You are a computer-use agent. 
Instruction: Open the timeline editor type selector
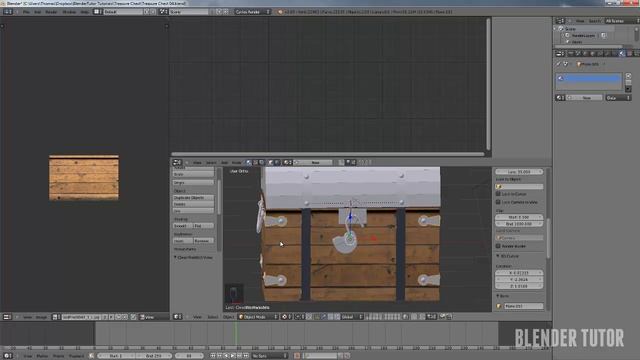pyautogui.click(x=7, y=356)
